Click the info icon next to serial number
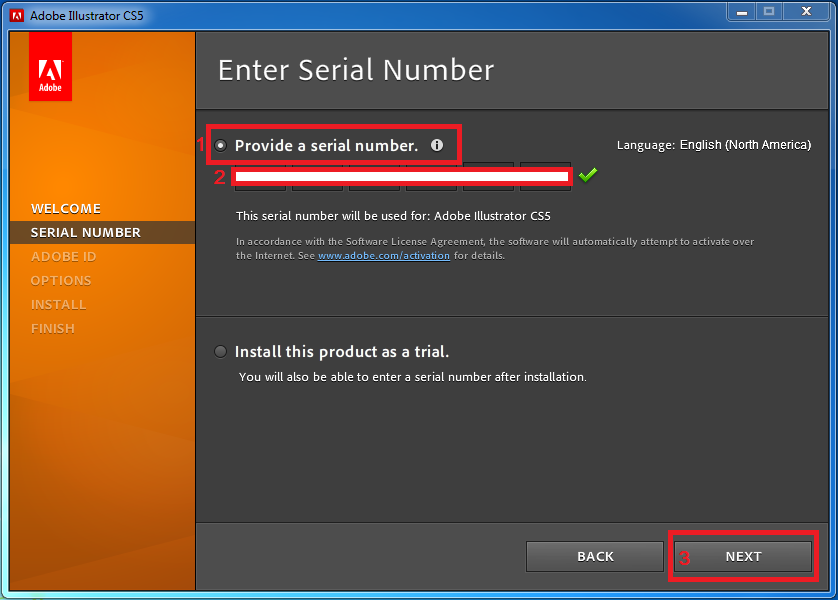Viewport: 838px width, 600px height. (437, 145)
